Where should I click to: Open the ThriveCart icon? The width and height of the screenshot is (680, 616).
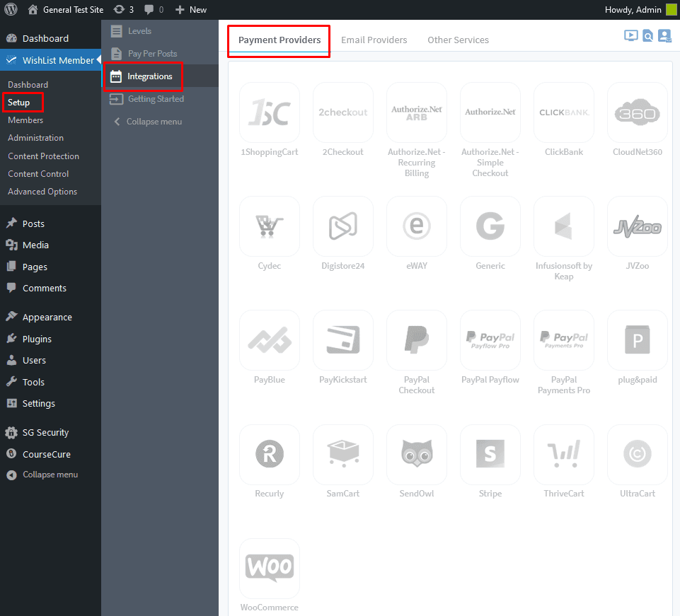(564, 454)
